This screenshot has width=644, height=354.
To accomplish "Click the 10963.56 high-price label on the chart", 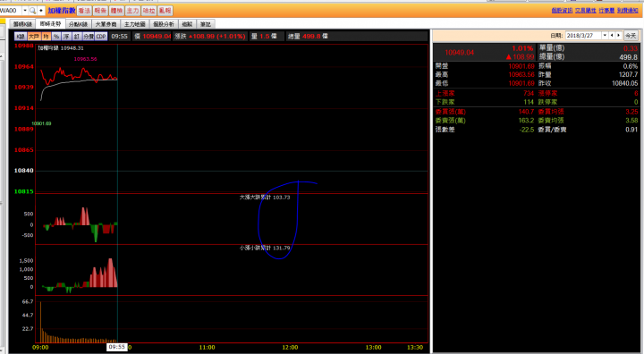I will pyautogui.click(x=86, y=59).
